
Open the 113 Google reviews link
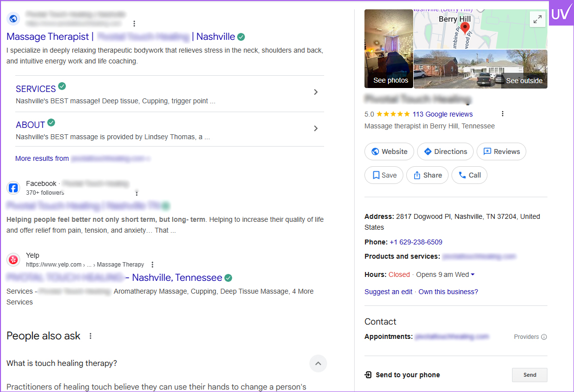[x=443, y=114]
